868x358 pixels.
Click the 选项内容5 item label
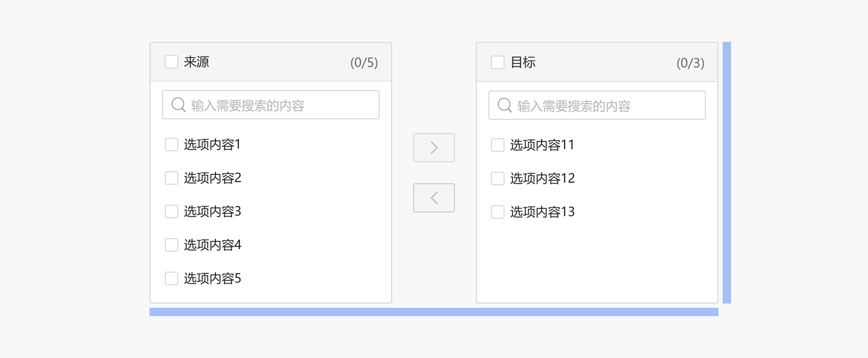212,278
